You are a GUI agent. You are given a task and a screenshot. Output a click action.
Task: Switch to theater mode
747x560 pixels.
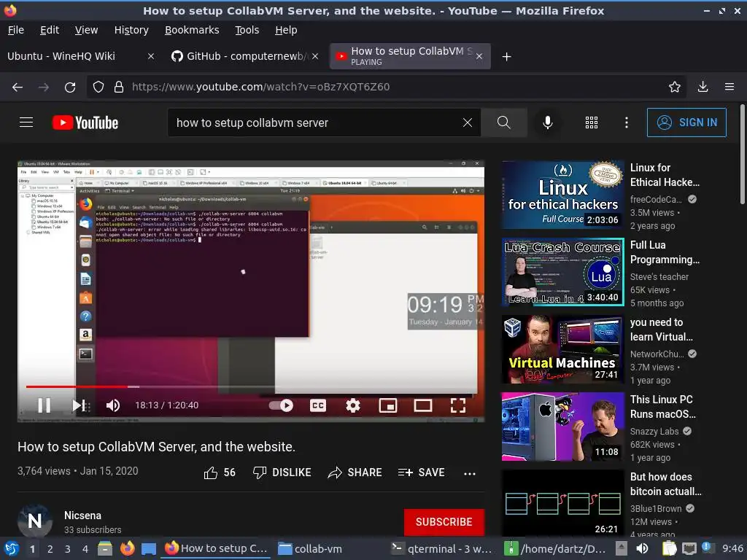coord(423,405)
